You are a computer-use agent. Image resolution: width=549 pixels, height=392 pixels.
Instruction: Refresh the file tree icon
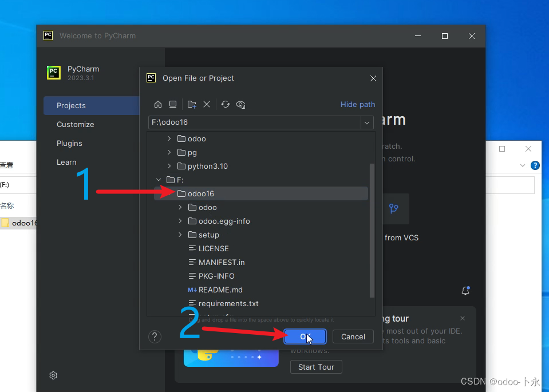pyautogui.click(x=226, y=104)
